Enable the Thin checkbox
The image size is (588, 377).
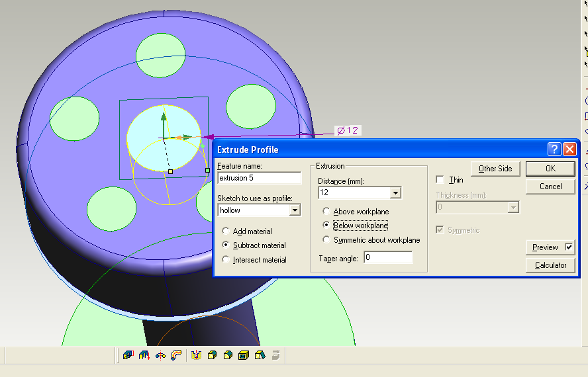tap(440, 179)
